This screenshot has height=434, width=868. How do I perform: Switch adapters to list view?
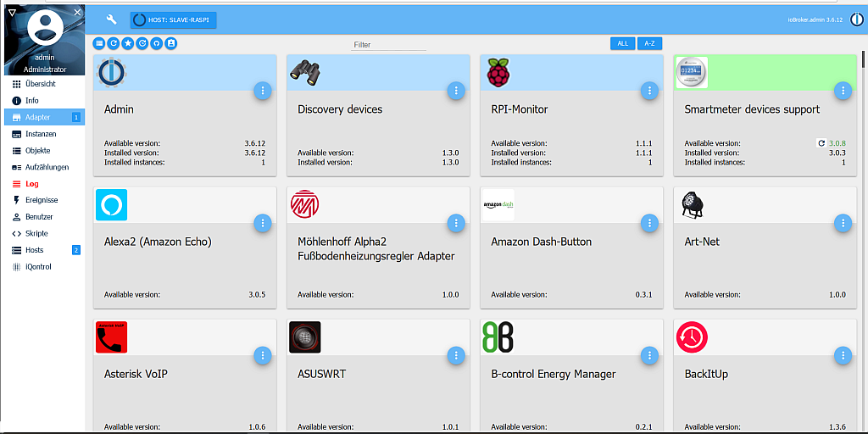99,43
